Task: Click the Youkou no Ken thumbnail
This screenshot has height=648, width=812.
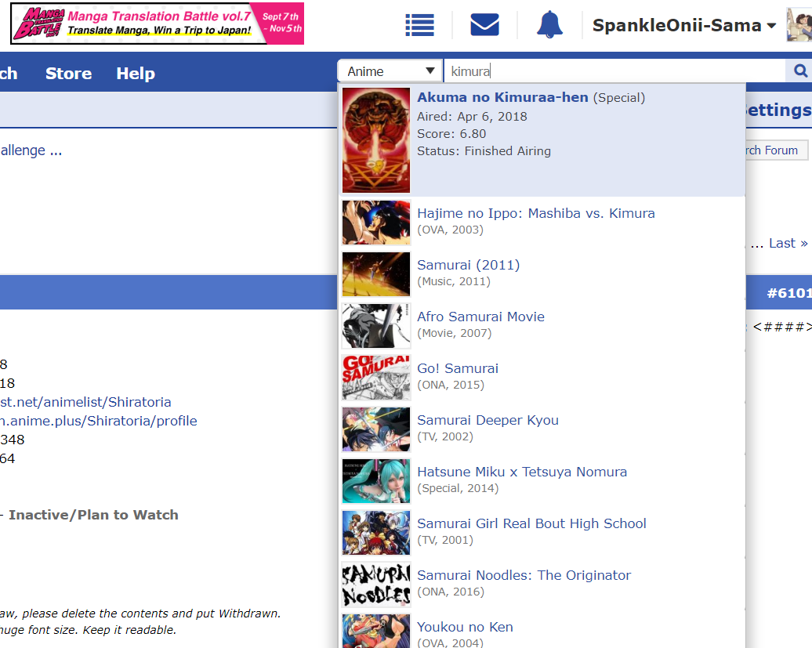Action: click(x=376, y=631)
